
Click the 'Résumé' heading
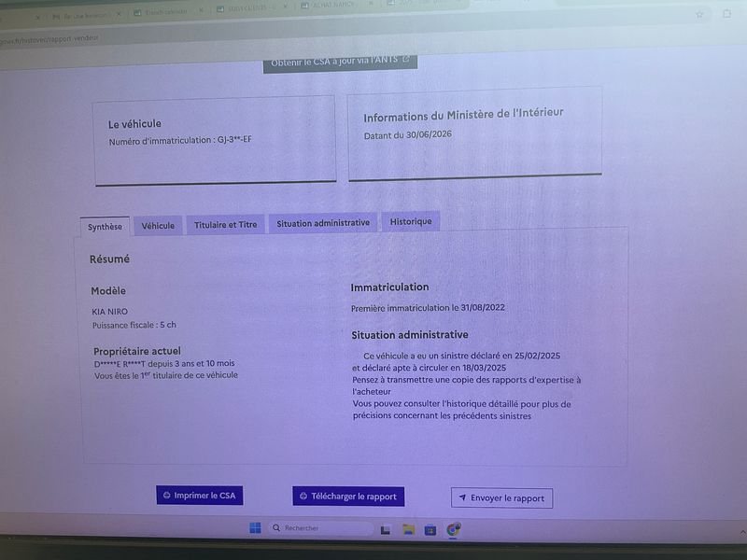109,259
